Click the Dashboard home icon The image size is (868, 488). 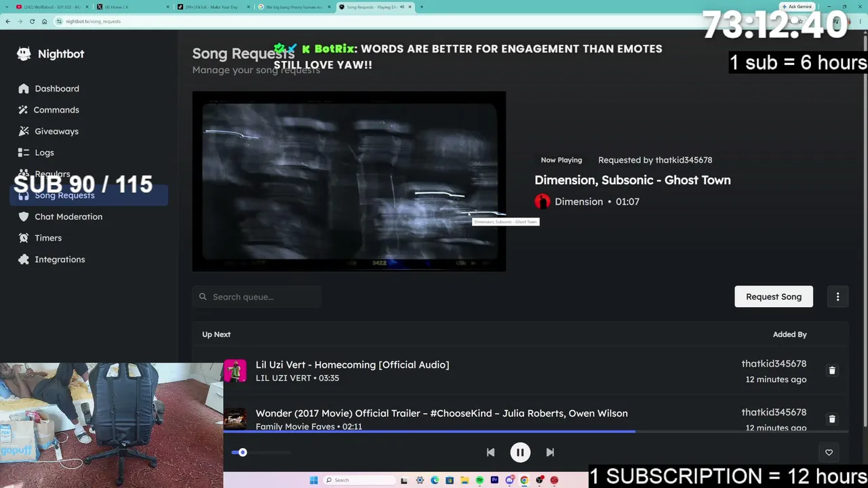coord(24,89)
